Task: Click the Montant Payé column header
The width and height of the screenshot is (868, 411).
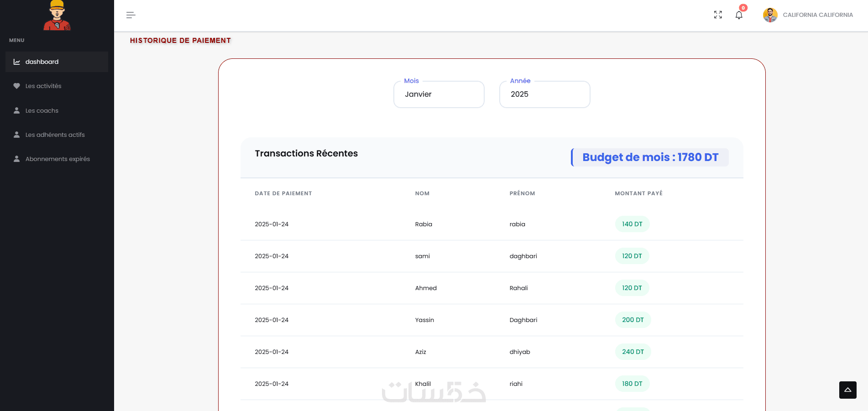Action: pos(638,193)
